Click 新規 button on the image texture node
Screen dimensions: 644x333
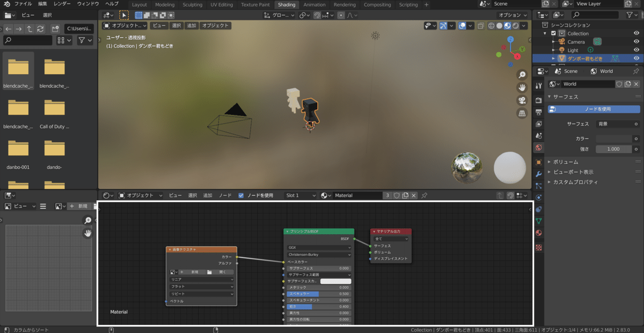coord(191,272)
